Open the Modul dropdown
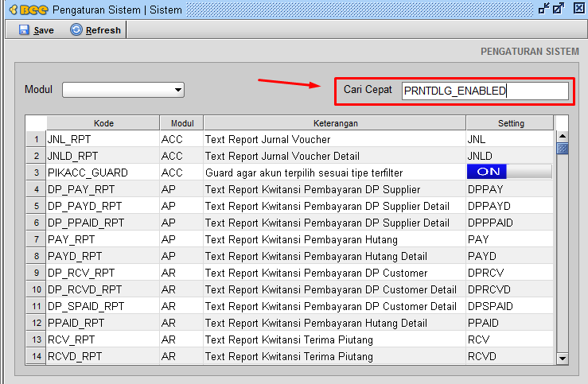The width and height of the screenshot is (588, 384). [123, 90]
